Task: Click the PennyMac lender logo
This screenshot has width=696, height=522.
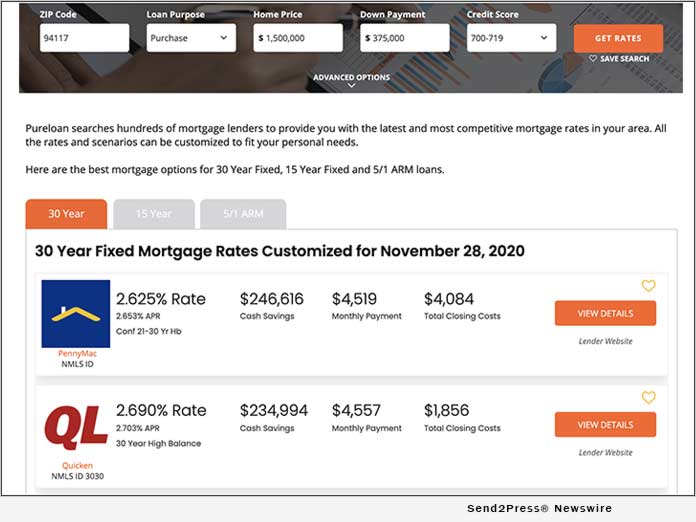Action: point(76,313)
